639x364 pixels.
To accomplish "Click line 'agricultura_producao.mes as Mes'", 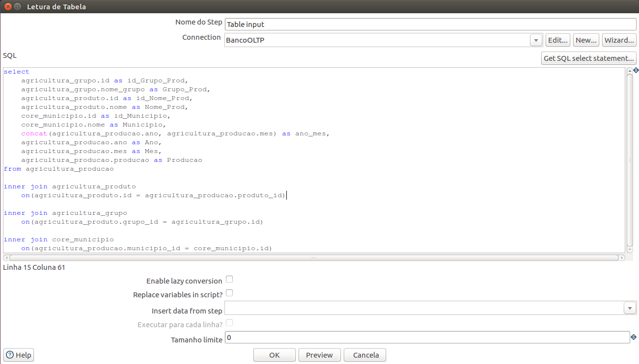I will 91,151.
